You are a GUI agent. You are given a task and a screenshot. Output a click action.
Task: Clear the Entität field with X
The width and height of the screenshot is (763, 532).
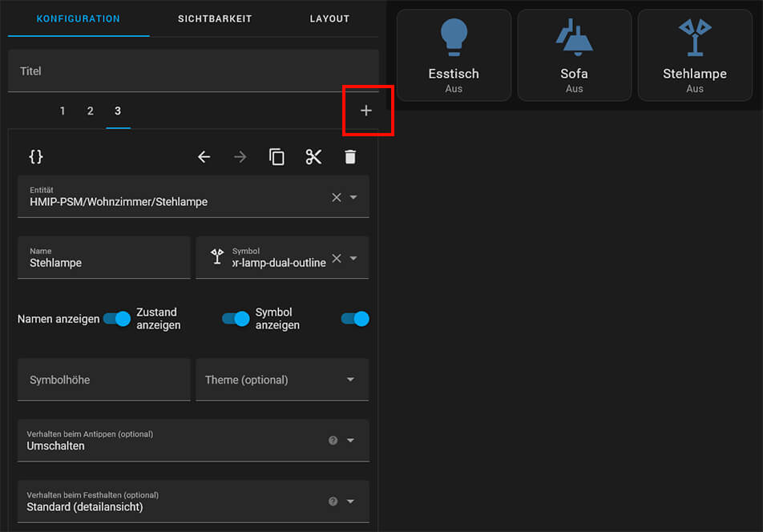pyautogui.click(x=337, y=197)
